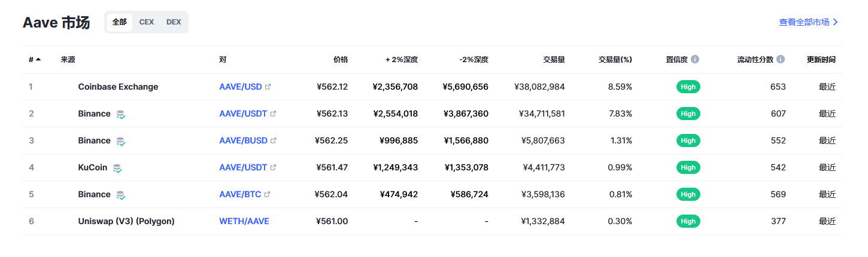Image resolution: width=868 pixels, height=257 pixels.
Task: Click external link icon beside AAVE/BTC
Action: pyautogui.click(x=267, y=195)
